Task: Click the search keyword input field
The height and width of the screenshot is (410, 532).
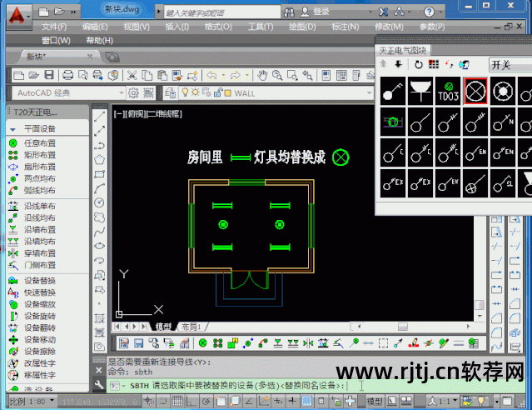Action: (222, 12)
